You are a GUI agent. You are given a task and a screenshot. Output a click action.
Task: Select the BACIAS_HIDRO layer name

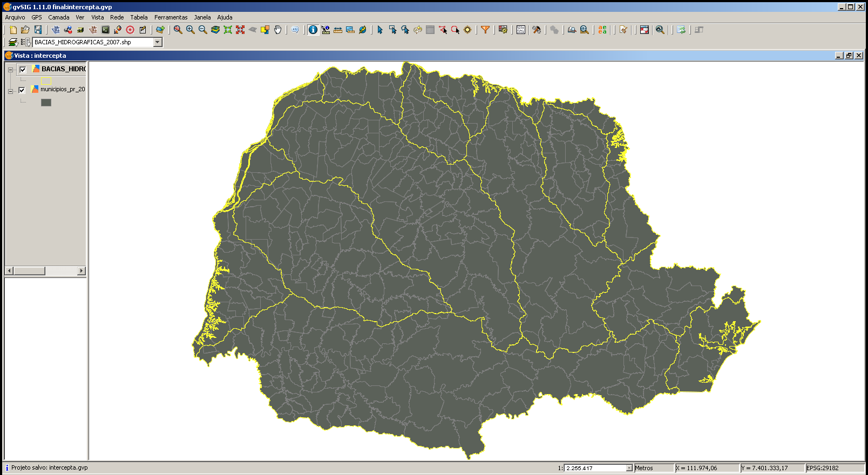pyautogui.click(x=63, y=69)
